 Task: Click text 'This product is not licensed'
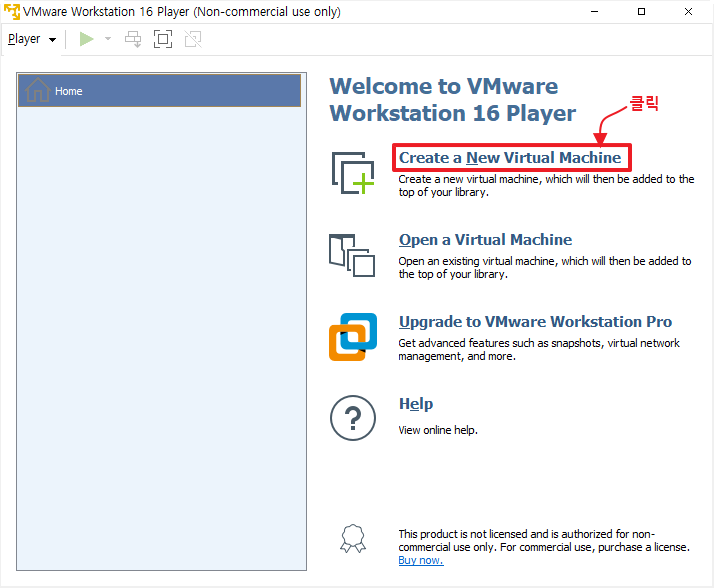coord(463,534)
